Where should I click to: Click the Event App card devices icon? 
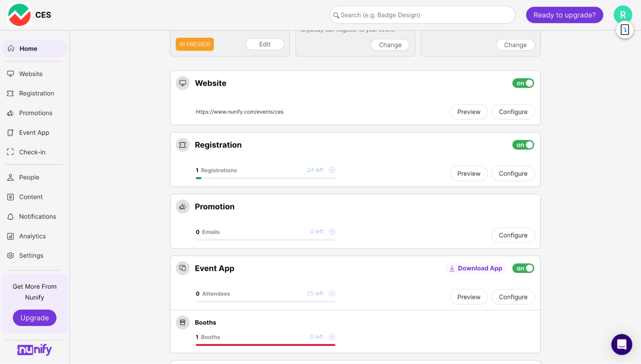point(182,268)
